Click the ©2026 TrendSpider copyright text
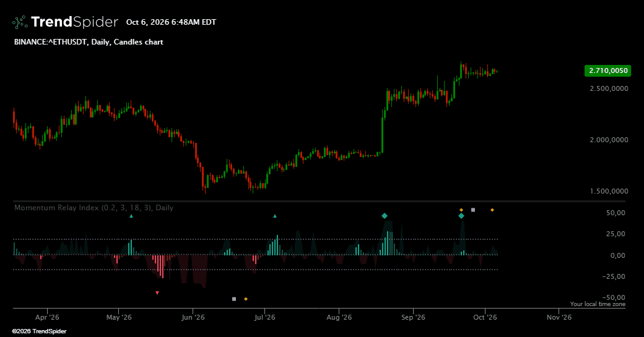 [39, 331]
